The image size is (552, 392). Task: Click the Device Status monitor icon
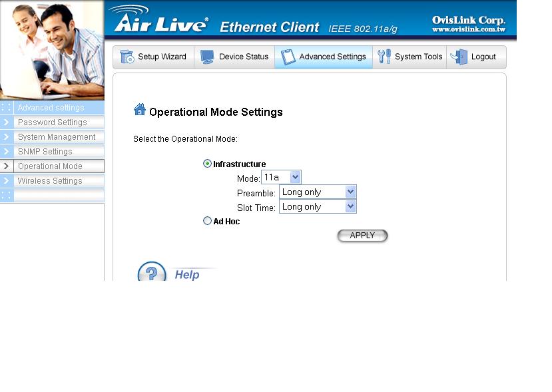coord(207,57)
